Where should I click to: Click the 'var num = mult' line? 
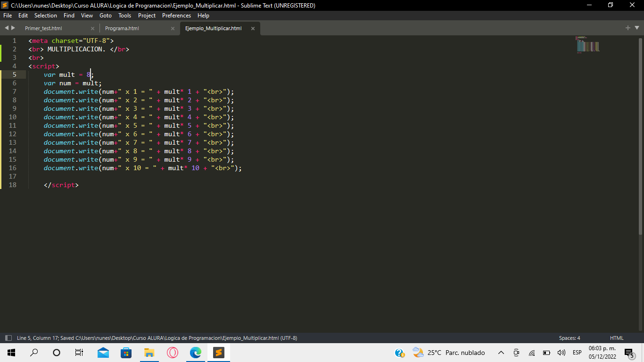click(x=73, y=83)
